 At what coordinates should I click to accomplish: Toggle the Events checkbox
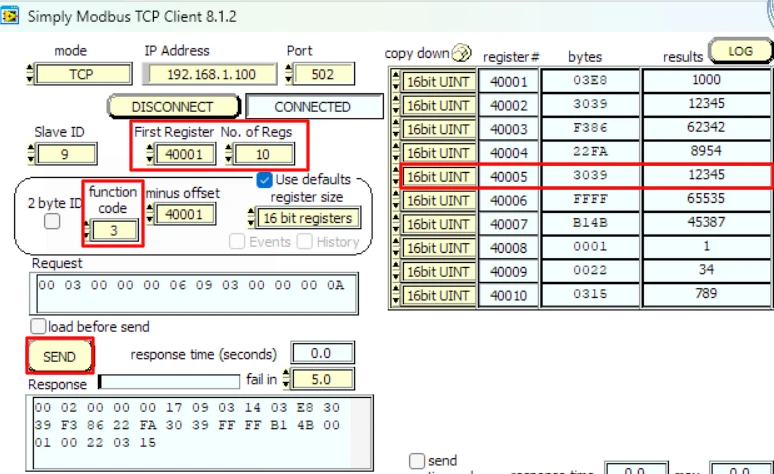[237, 241]
